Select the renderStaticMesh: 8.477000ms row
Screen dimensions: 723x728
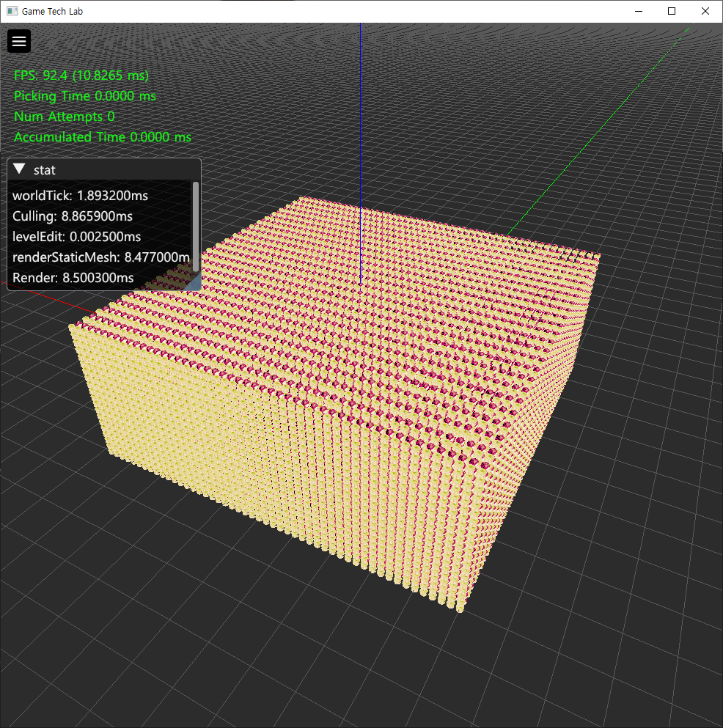click(x=101, y=257)
